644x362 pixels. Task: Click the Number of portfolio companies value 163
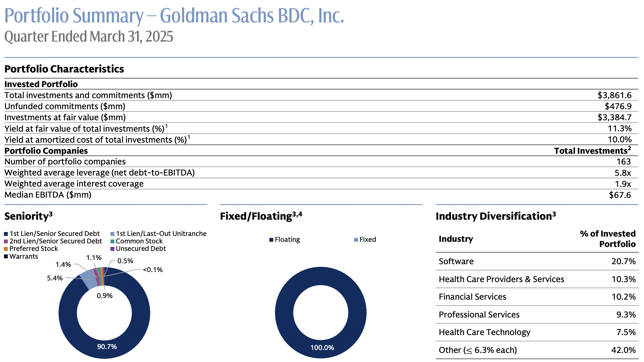click(623, 162)
